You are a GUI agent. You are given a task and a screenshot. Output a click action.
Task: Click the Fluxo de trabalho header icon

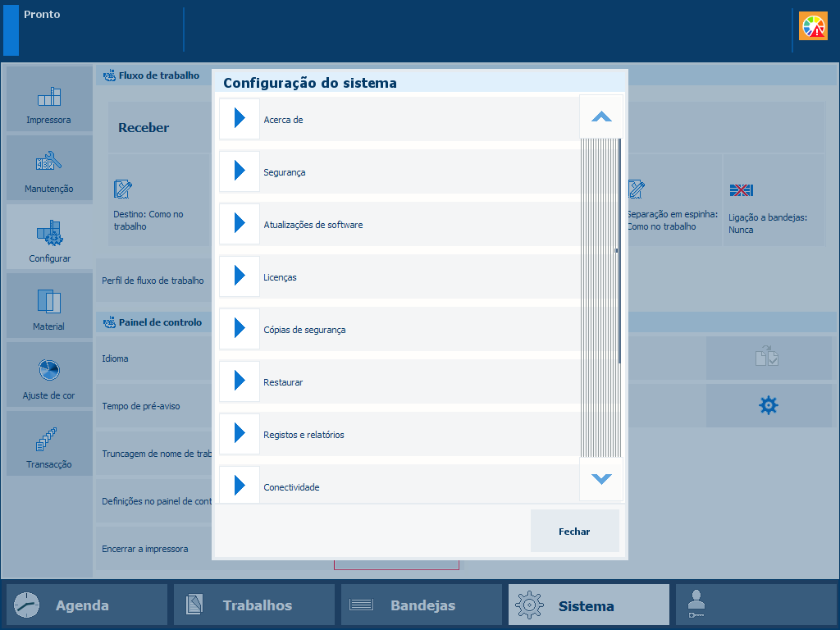[109, 75]
